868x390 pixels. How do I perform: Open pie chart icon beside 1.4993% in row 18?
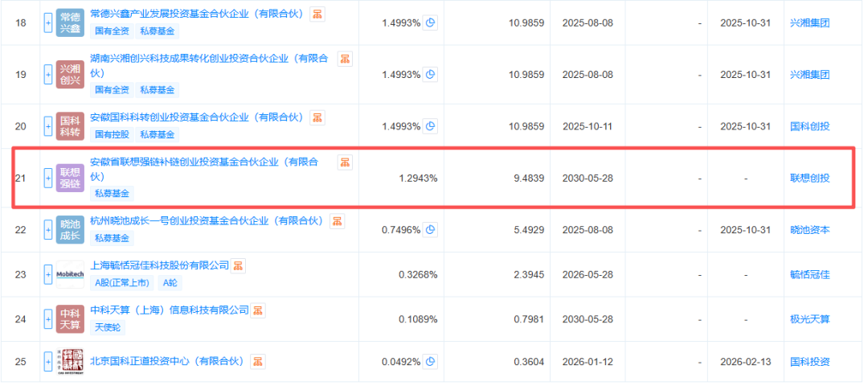(x=430, y=23)
